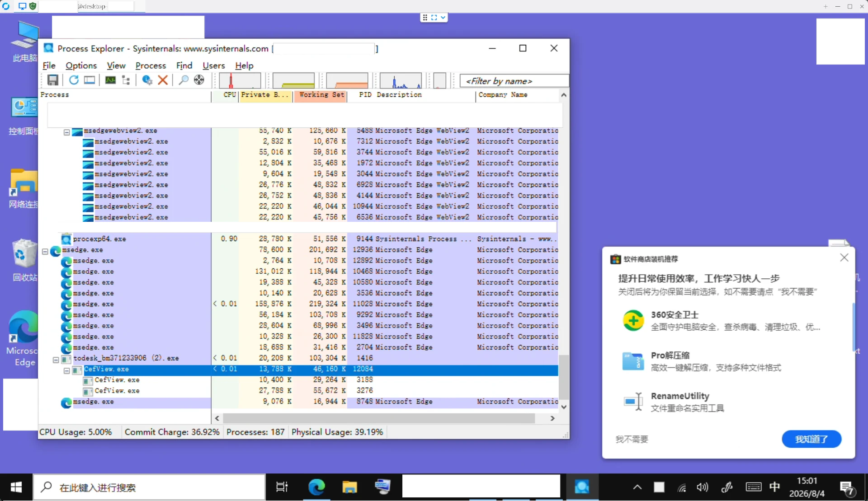Click the scroll down arrow of process list

pyautogui.click(x=564, y=407)
